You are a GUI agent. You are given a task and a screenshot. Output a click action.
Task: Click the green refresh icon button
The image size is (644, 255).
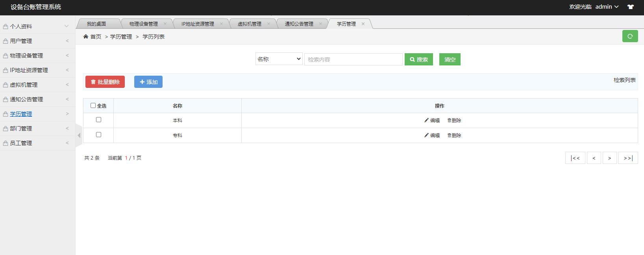click(630, 36)
